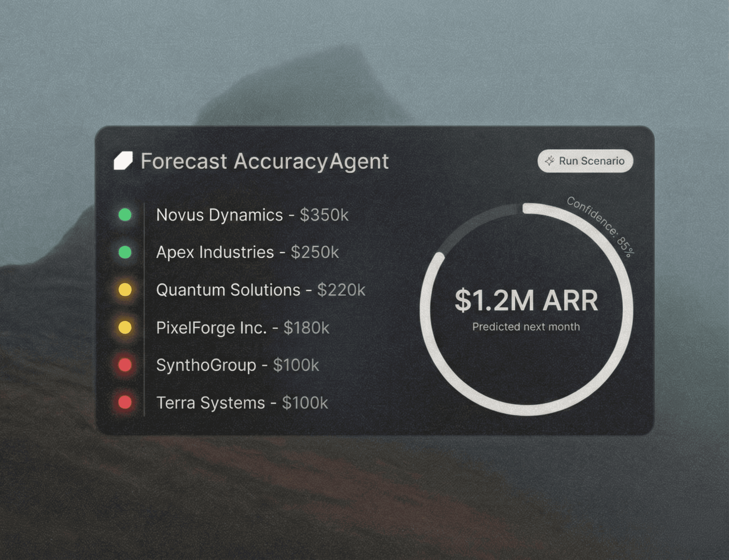Viewport: 729px width, 560px height.
Task: Select the SynthoGroup - $100k entry
Action: (237, 365)
